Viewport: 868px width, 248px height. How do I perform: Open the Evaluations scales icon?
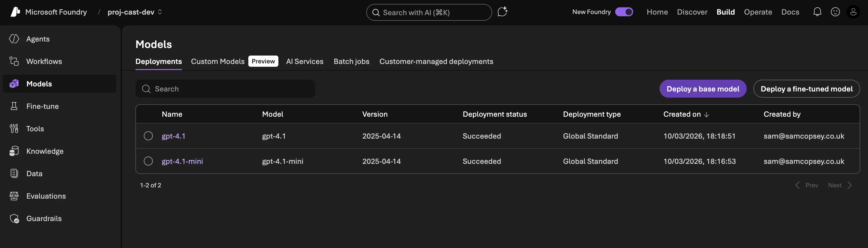click(14, 196)
